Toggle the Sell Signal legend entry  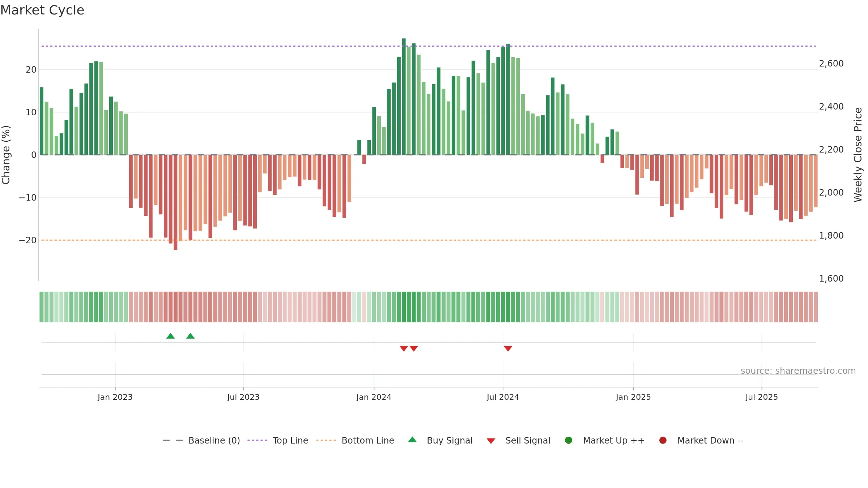518,440
